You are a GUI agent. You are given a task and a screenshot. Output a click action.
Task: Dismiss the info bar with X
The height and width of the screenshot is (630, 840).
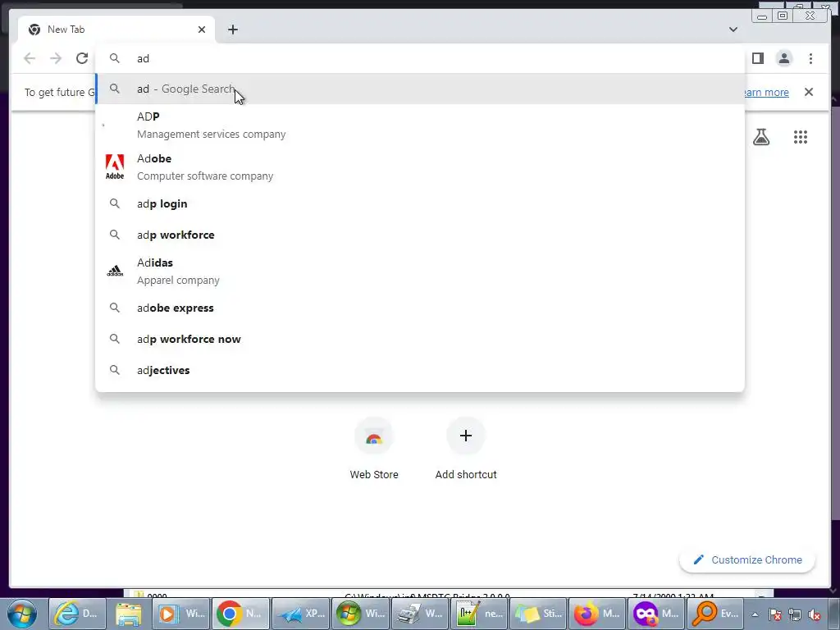809,92
